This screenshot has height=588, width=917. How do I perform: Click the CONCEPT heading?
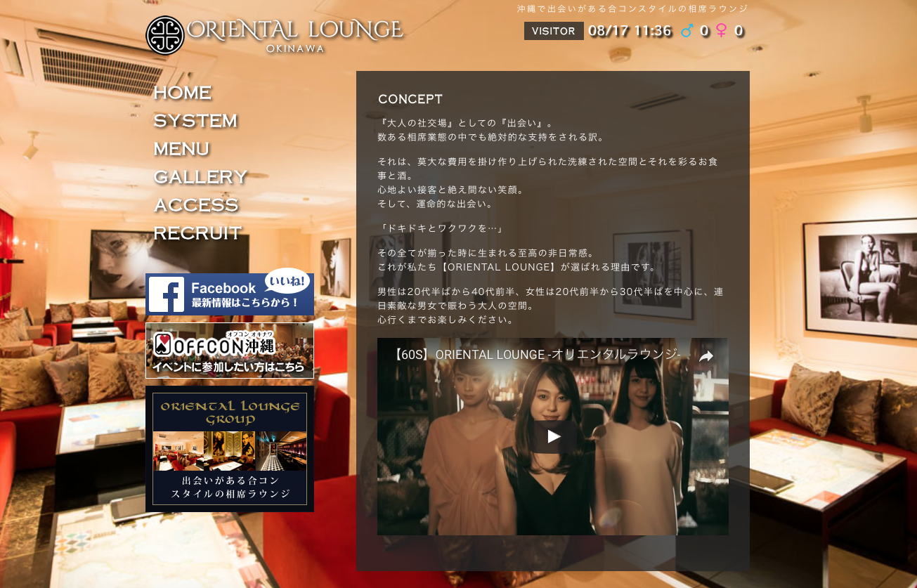tap(410, 99)
